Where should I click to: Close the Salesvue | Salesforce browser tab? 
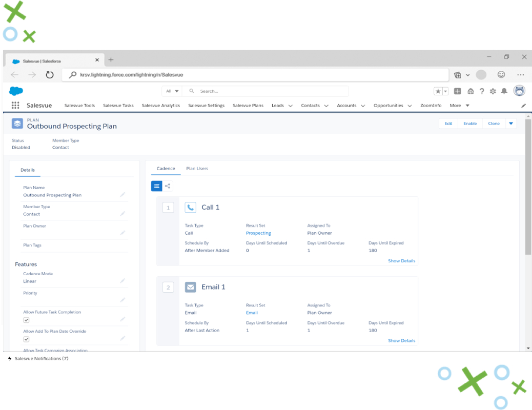[97, 60]
